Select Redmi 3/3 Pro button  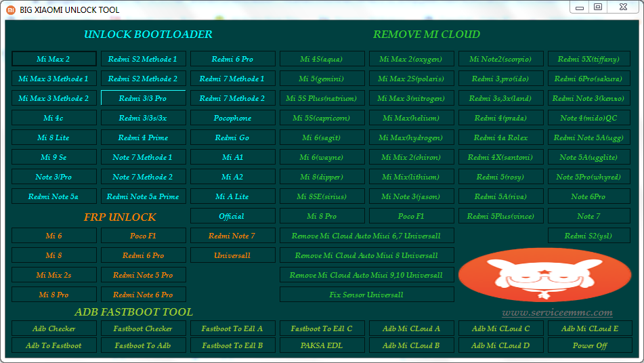tap(144, 98)
